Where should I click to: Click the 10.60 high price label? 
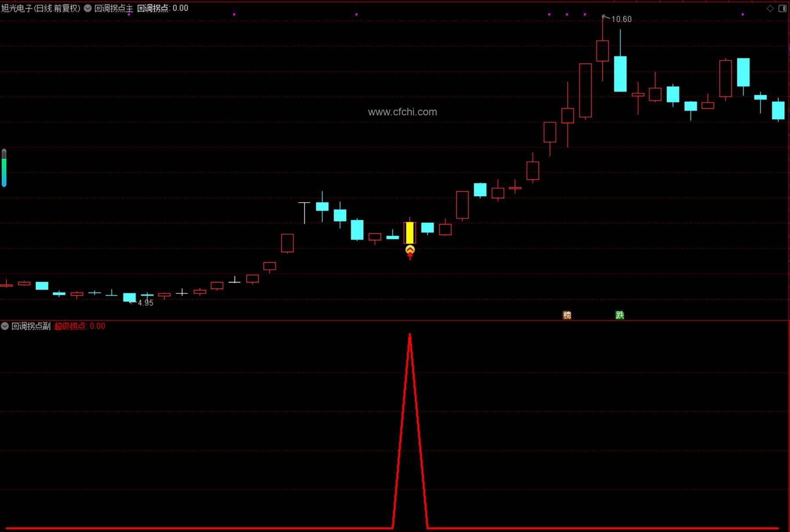621,19
